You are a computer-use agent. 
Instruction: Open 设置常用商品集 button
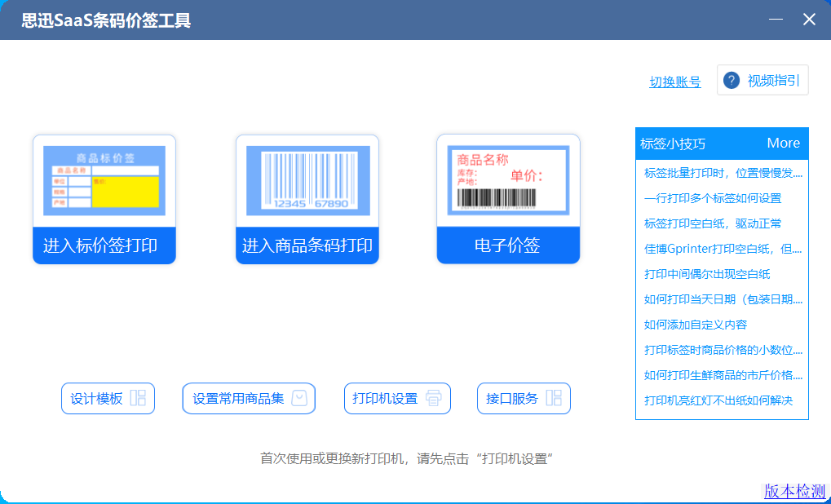[249, 399]
